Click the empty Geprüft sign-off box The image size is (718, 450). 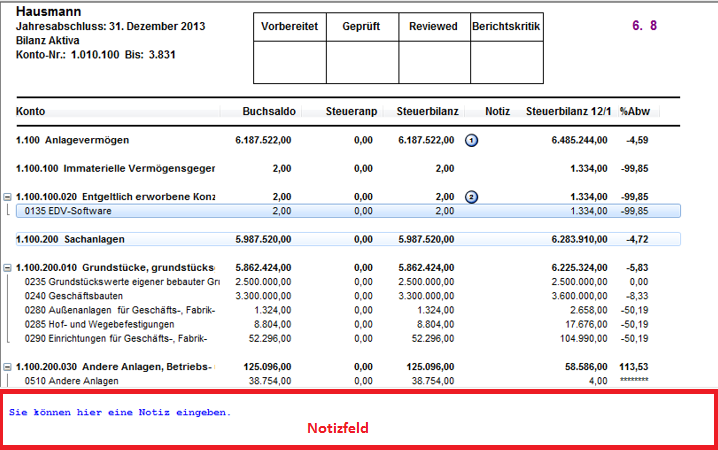click(362, 62)
